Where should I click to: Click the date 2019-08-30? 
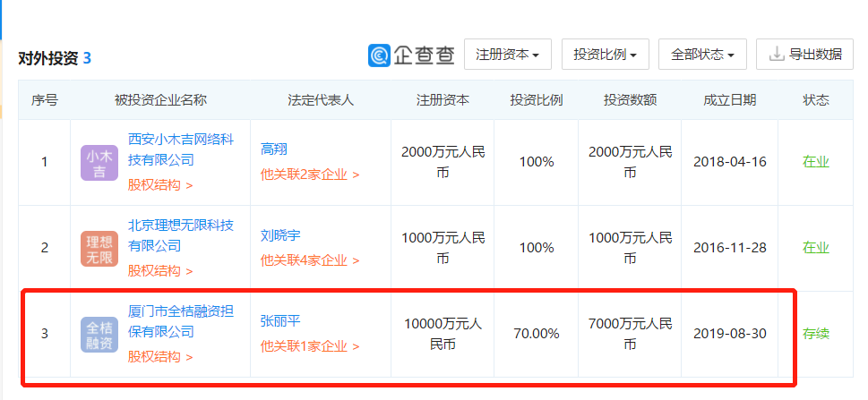click(x=730, y=334)
